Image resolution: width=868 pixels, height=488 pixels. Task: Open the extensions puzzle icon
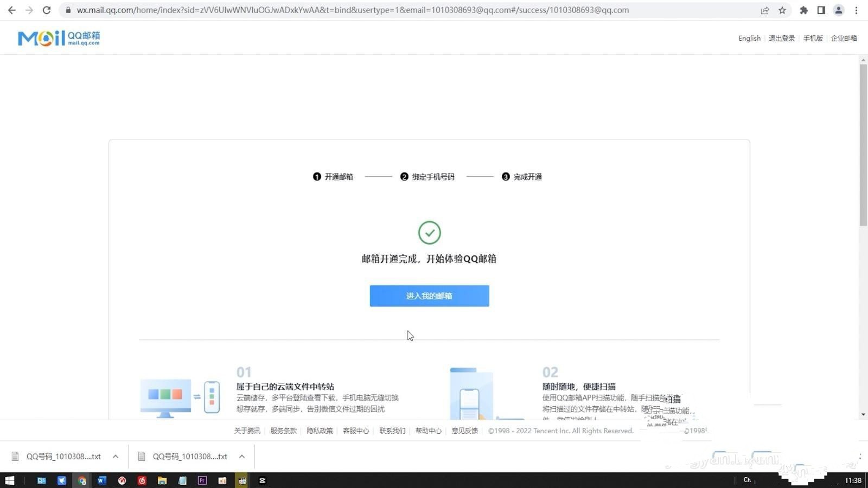(x=804, y=10)
